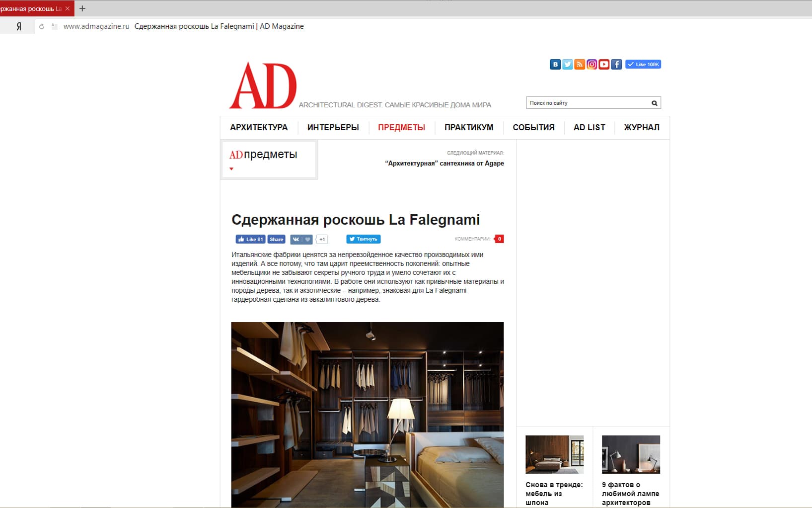Open next article about Agape сантехника
Viewport: 812px width, 508px height.
[x=444, y=164]
